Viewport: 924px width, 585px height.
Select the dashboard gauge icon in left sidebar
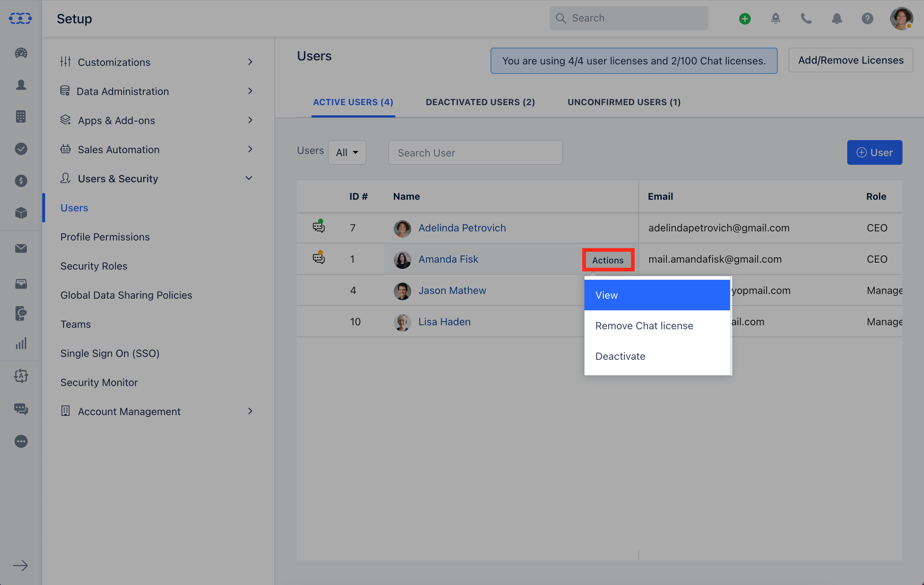(x=21, y=53)
